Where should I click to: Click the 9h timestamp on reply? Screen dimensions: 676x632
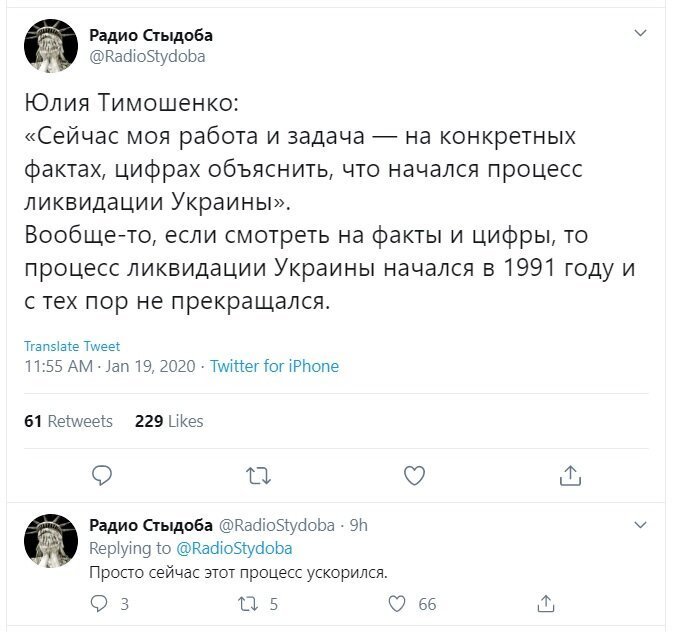(358, 525)
